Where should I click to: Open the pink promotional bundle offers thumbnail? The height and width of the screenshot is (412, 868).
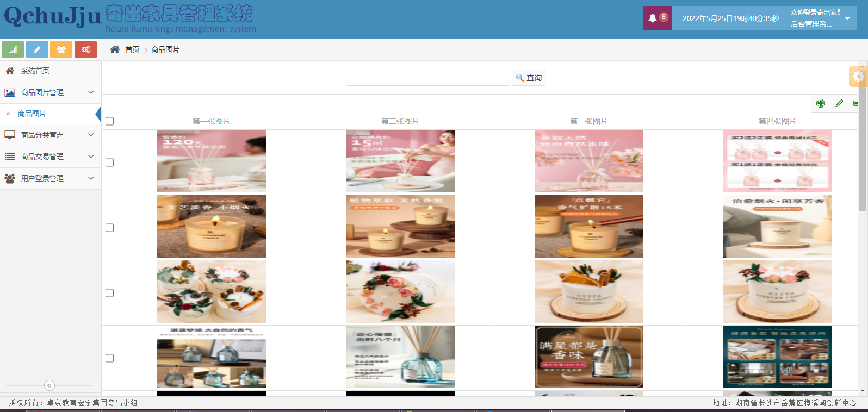pos(778,161)
